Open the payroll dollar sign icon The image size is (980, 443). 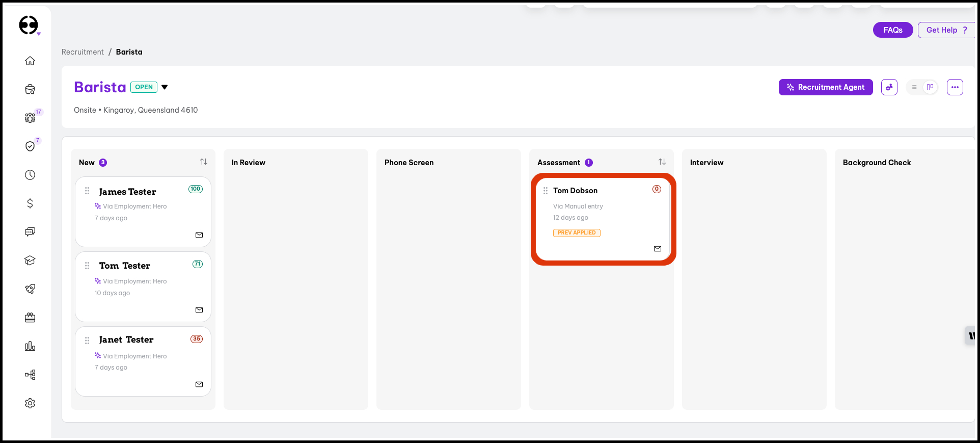pyautogui.click(x=30, y=203)
